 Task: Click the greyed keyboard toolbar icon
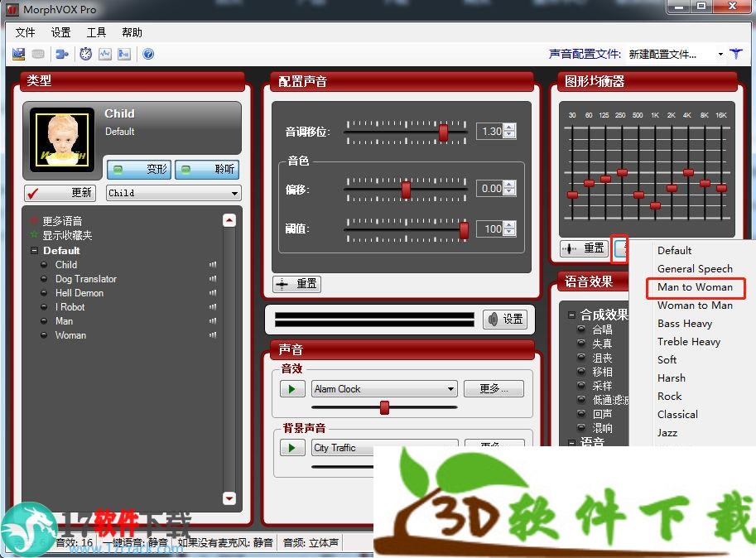pyautogui.click(x=38, y=54)
